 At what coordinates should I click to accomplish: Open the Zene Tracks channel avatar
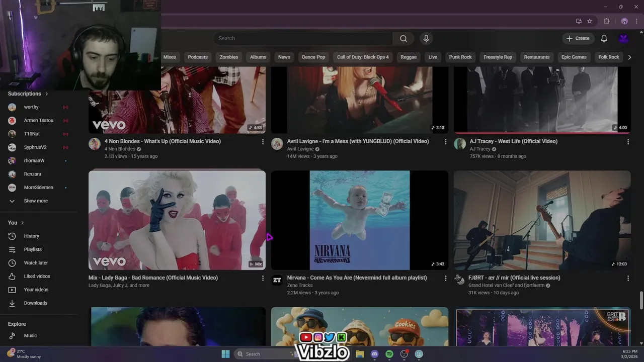pyautogui.click(x=277, y=281)
